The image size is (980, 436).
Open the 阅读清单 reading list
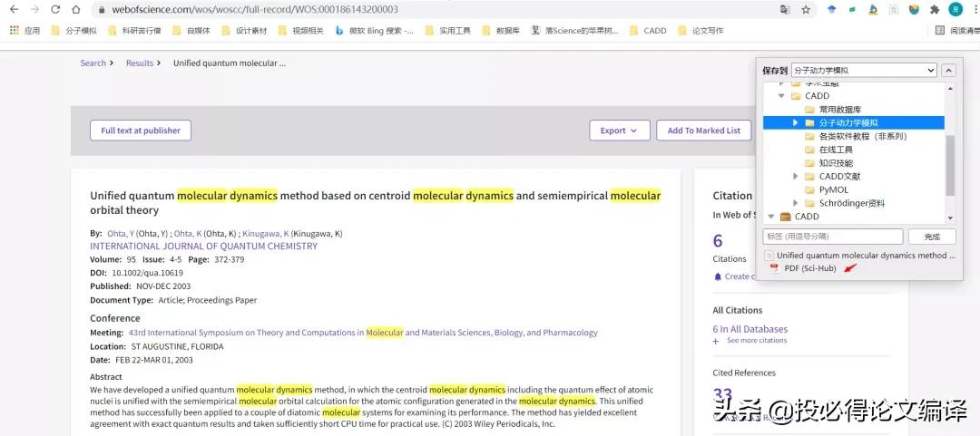coord(957,31)
